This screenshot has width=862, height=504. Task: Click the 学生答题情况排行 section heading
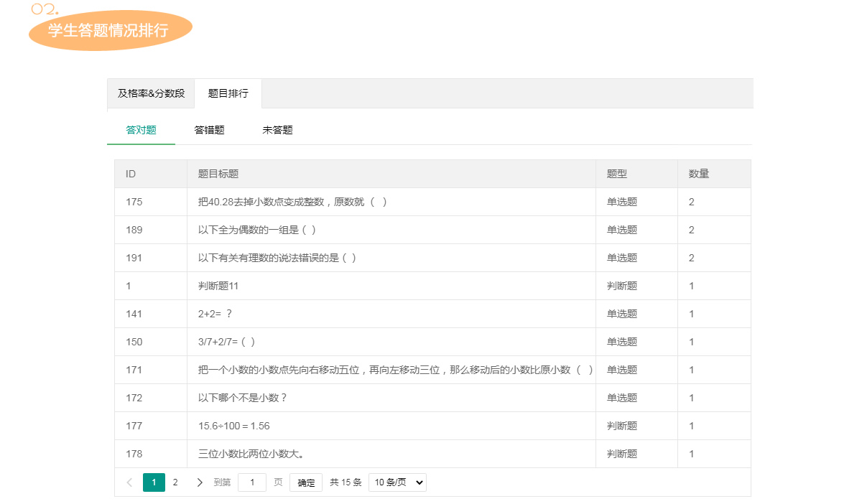pos(108,30)
